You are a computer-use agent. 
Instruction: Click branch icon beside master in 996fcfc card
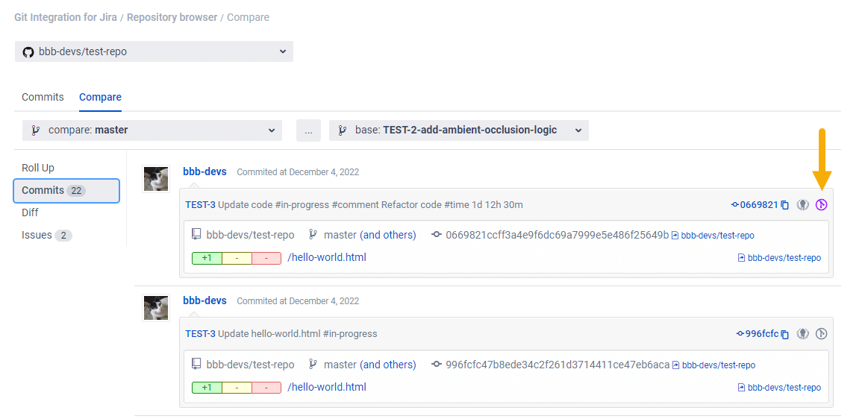click(x=313, y=365)
